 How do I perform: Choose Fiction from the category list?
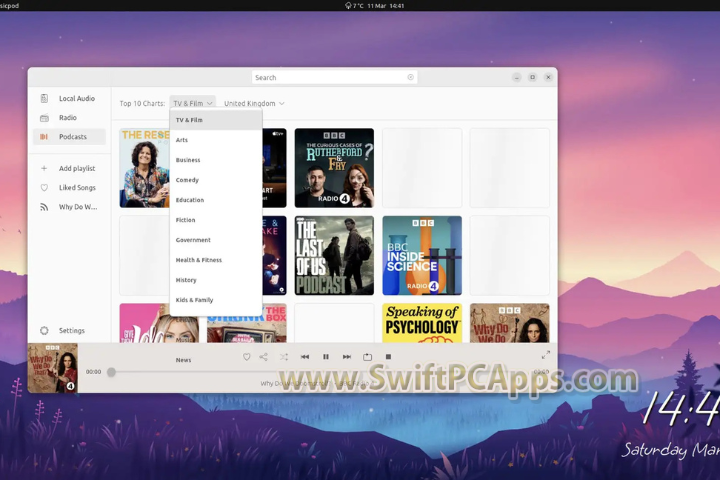click(x=216, y=220)
